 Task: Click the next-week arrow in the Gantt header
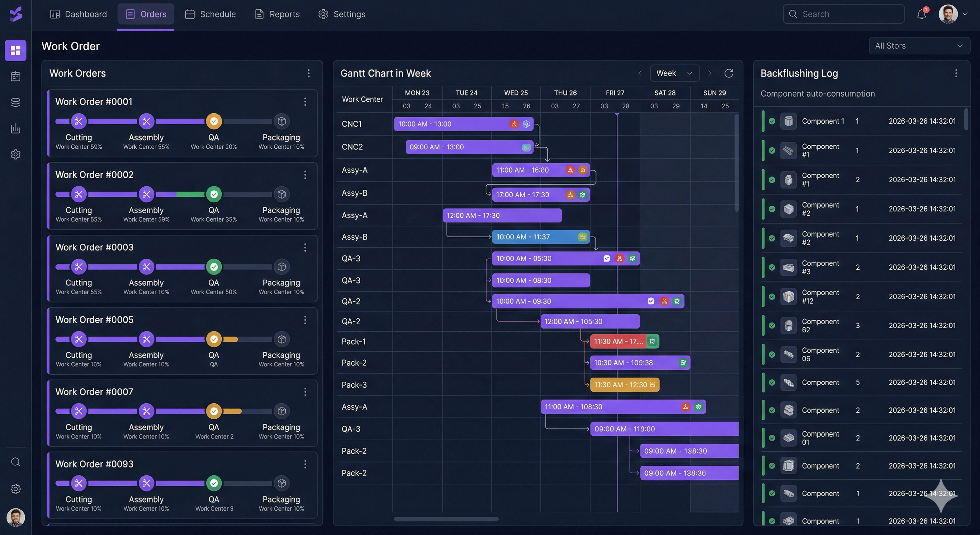point(710,73)
